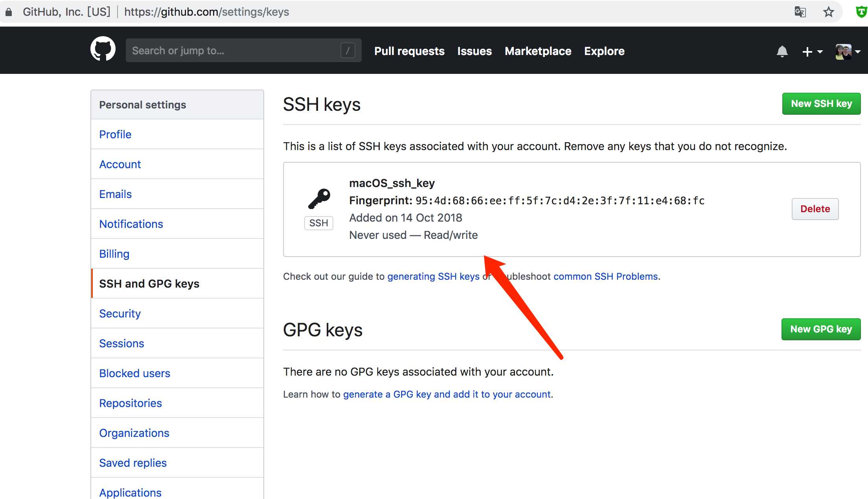
Task: Click the key fingerprint value
Action: (x=560, y=201)
